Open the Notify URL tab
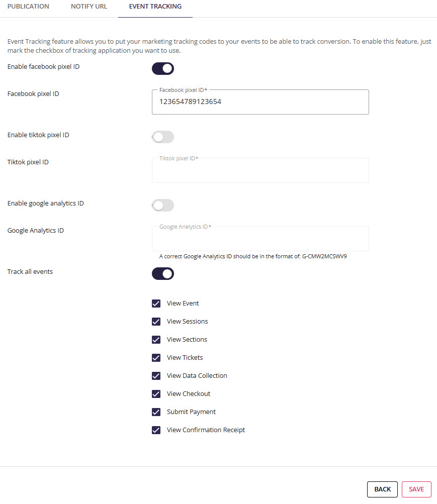This screenshot has height=504, width=437. (89, 7)
